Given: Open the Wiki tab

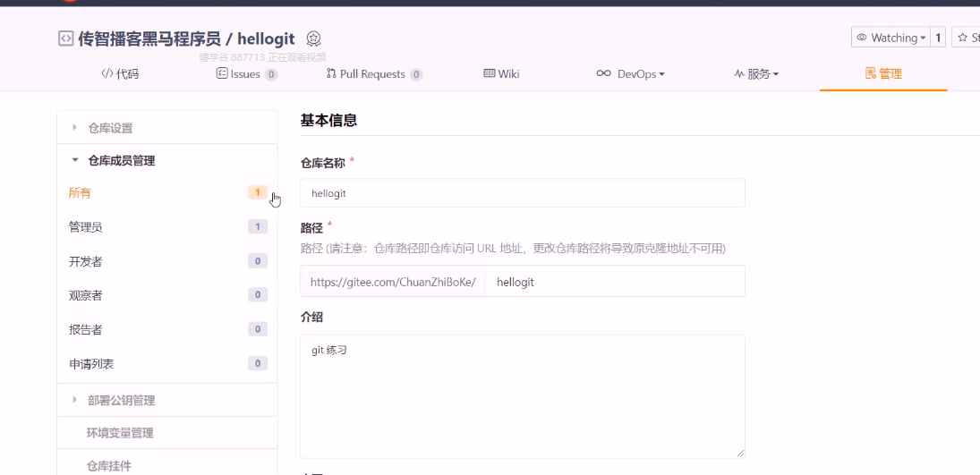Looking at the screenshot, I should tap(501, 73).
